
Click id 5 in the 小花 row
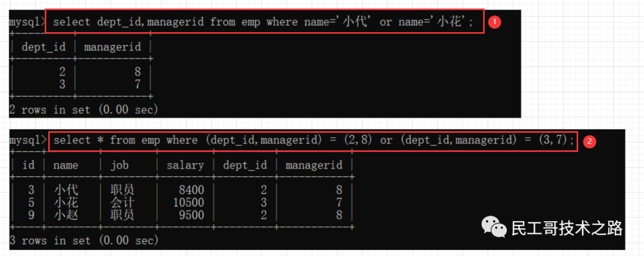[x=31, y=202]
